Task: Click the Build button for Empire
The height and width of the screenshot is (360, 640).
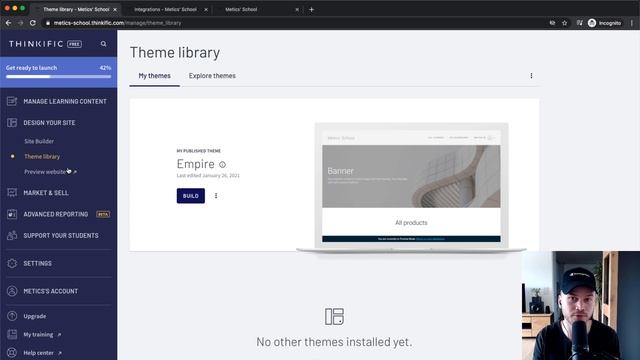Action: pyautogui.click(x=191, y=196)
